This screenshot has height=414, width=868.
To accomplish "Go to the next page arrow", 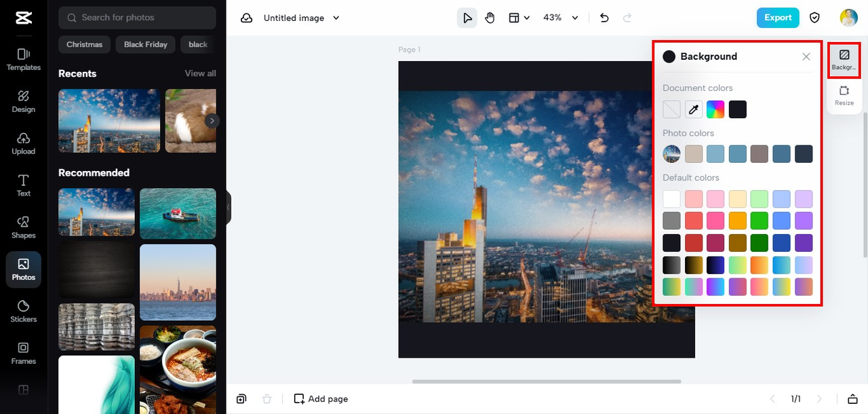I will [819, 399].
